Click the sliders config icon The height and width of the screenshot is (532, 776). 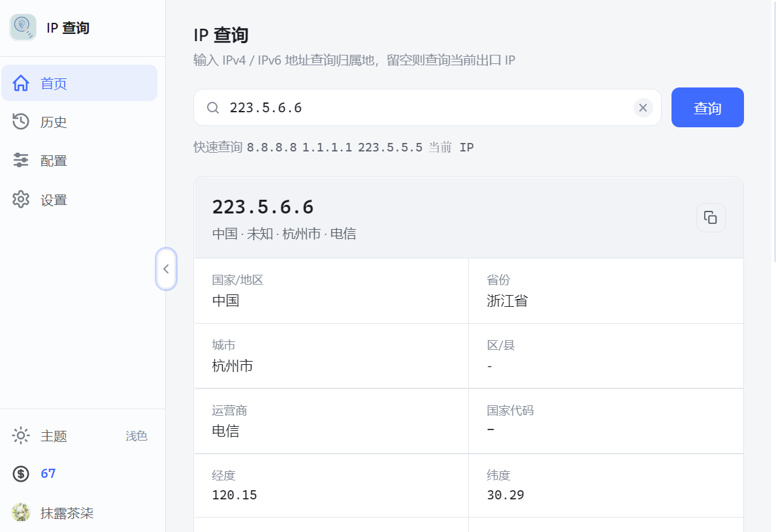click(21, 160)
